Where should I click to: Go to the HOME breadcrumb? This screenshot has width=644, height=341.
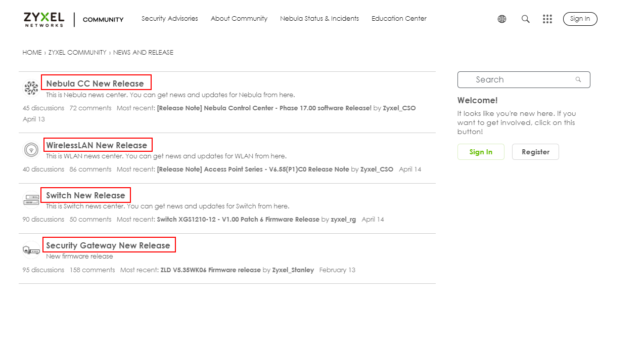pyautogui.click(x=32, y=53)
